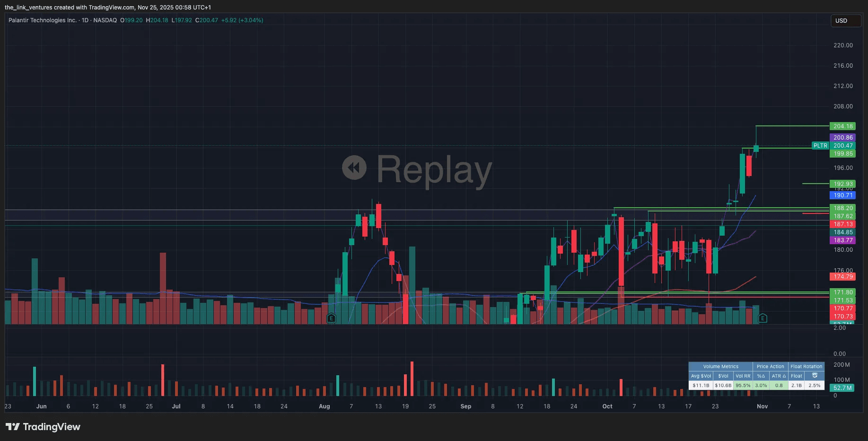Click the red 174.79 price label
The image size is (868, 441).
tap(842, 277)
